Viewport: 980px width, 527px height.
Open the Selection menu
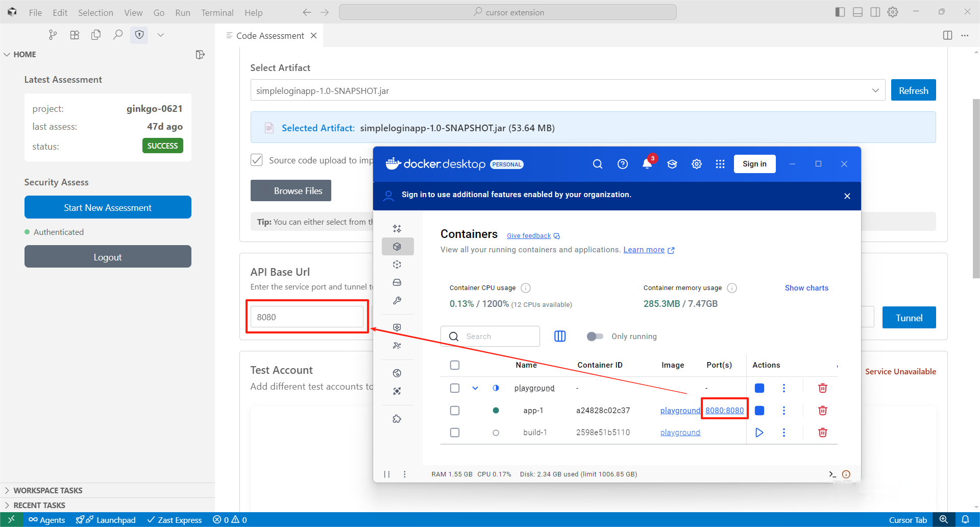coord(95,12)
